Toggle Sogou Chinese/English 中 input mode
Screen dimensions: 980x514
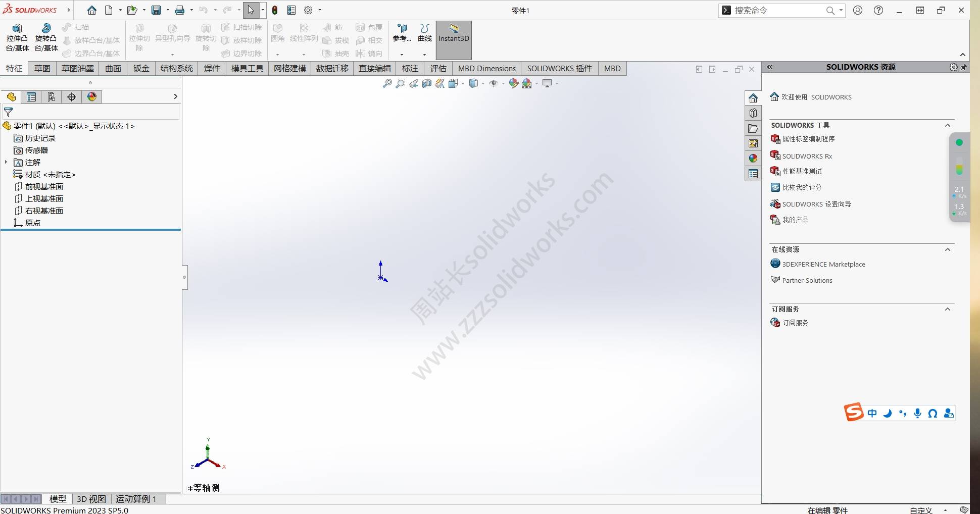point(872,414)
